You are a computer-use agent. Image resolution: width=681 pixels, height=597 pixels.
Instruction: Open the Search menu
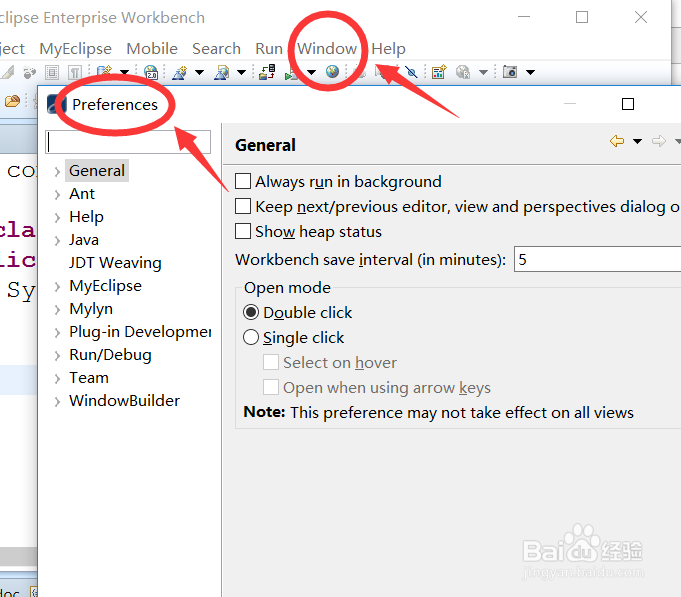pyautogui.click(x=216, y=49)
